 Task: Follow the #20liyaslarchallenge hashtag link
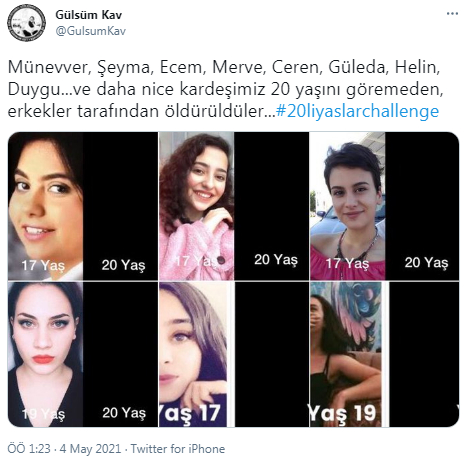[357, 111]
